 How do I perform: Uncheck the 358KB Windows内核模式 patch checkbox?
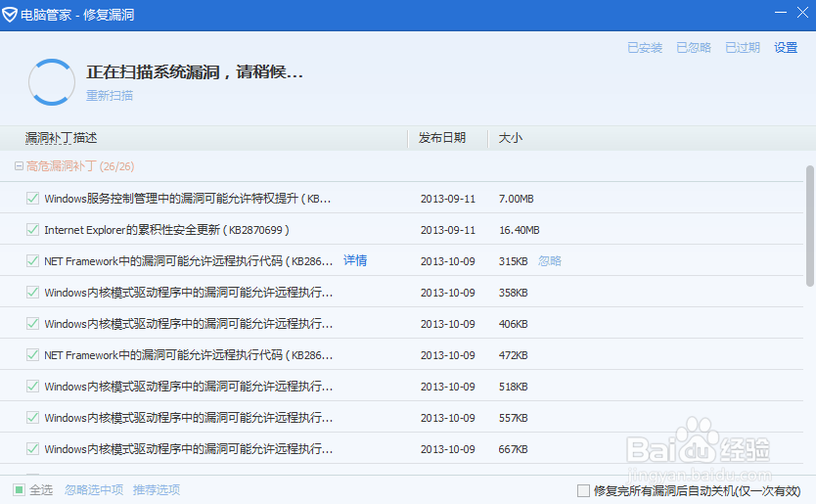click(x=33, y=292)
